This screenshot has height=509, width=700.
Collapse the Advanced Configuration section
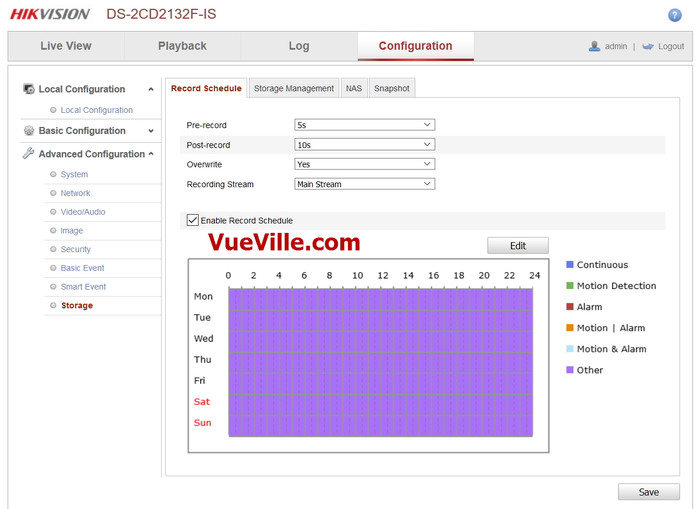[151, 154]
